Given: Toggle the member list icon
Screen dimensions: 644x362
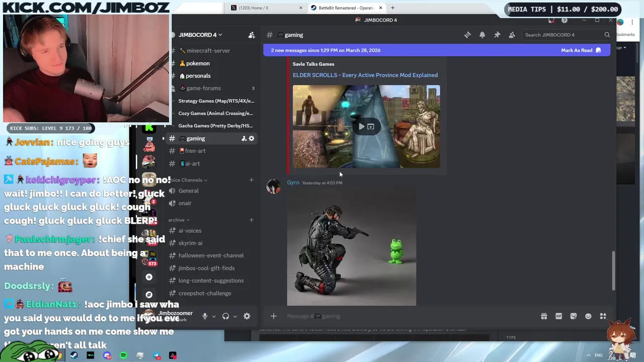Looking at the screenshot, I should point(512,35).
